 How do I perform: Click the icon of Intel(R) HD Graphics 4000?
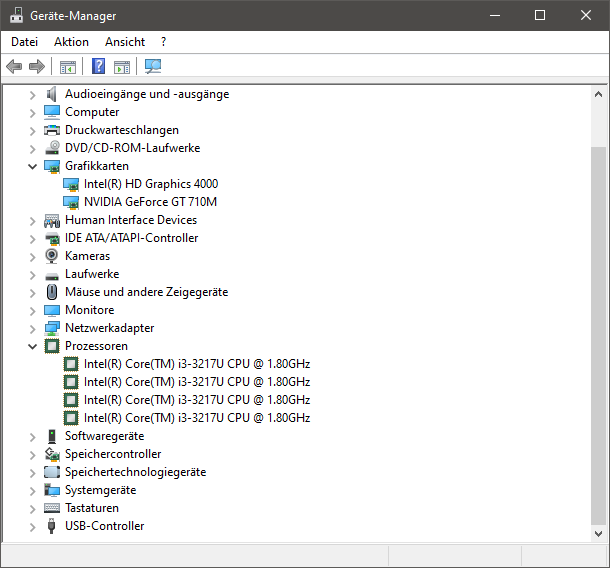71,184
